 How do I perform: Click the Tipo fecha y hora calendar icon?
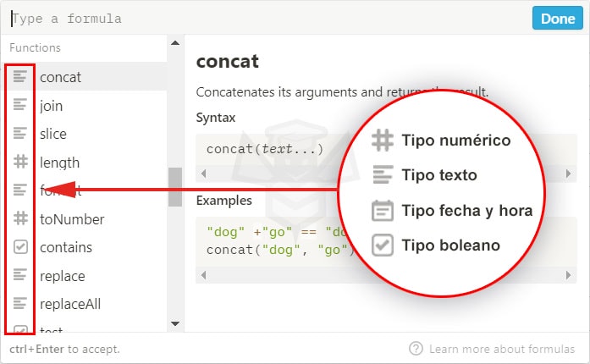(383, 210)
